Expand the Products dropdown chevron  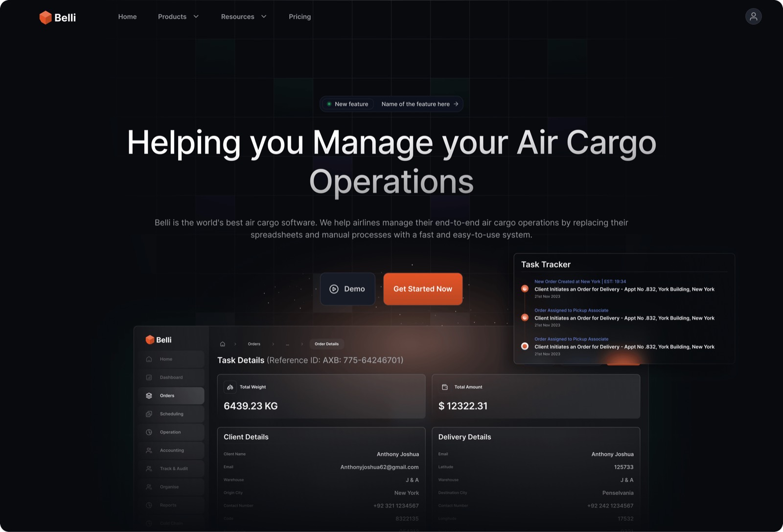coord(196,17)
